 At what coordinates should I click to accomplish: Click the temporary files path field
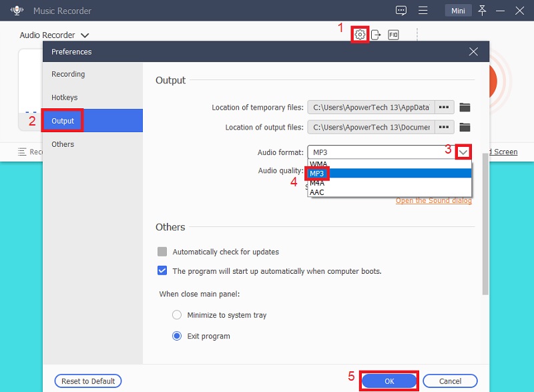pyautogui.click(x=371, y=108)
